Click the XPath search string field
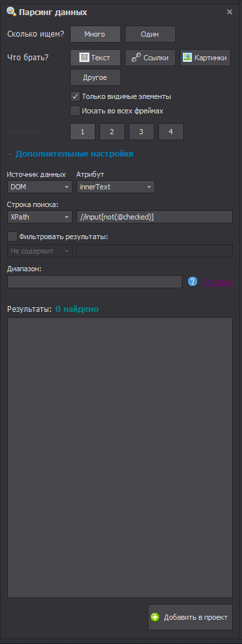Screen dimensions: 242x644 (154, 217)
